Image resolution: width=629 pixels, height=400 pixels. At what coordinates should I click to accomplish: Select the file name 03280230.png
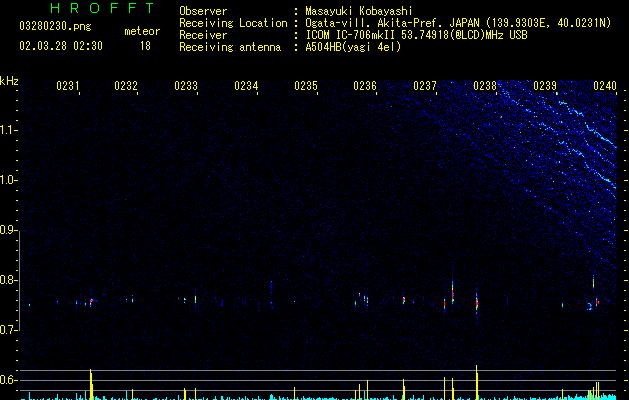[55, 27]
